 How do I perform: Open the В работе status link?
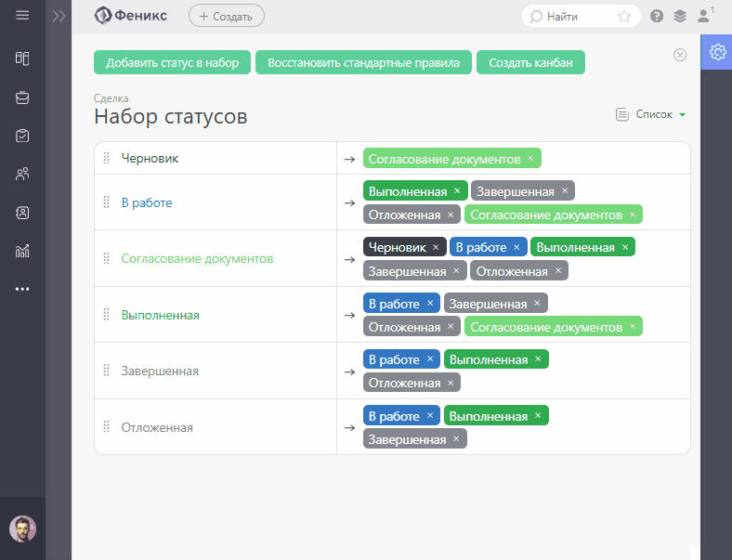pos(147,202)
